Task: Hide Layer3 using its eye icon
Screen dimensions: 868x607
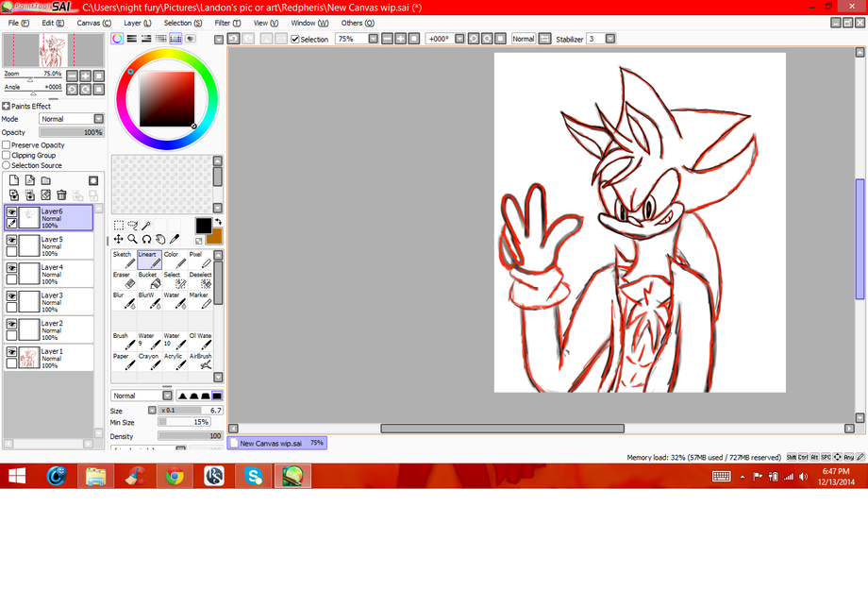Action: 11,296
